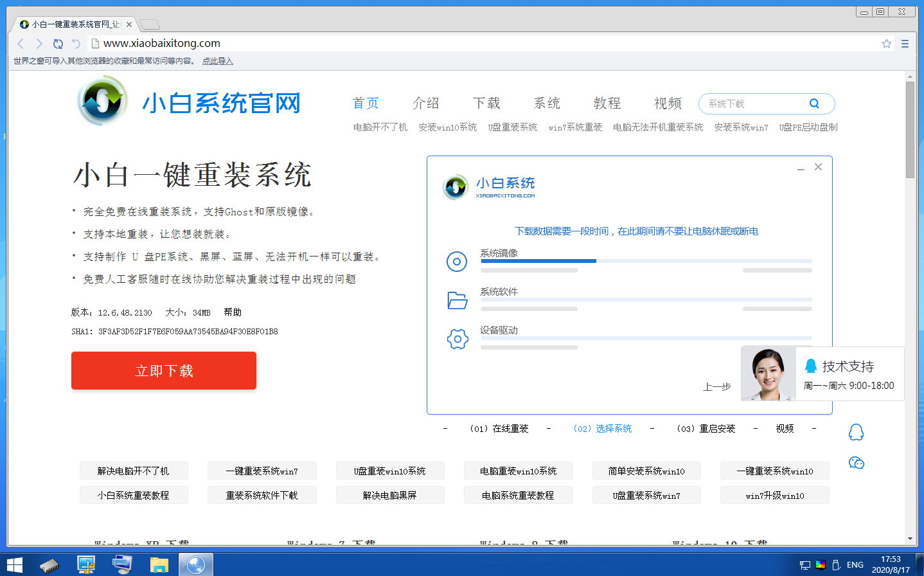Click the 设备驱动 gear icon
The image size is (924, 576).
[x=457, y=339]
